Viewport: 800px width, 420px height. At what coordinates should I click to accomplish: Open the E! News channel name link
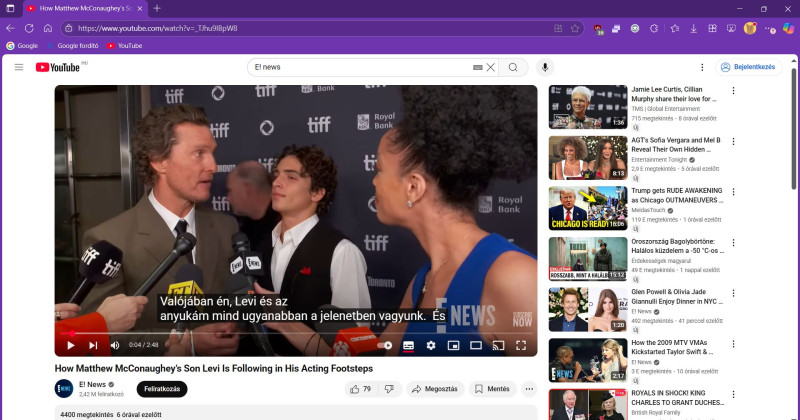click(x=92, y=384)
